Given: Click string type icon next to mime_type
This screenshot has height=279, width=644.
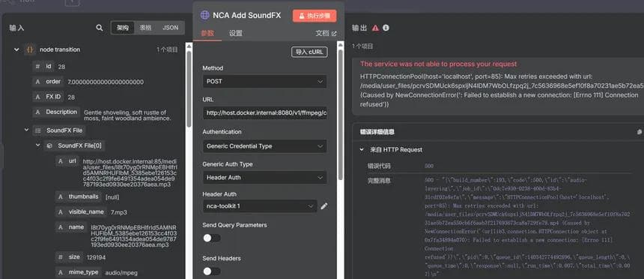Looking at the screenshot, I should coord(61,272).
